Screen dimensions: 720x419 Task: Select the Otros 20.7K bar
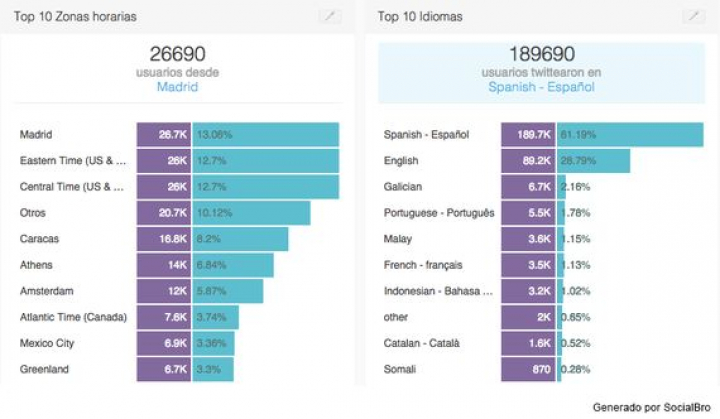[x=223, y=213]
